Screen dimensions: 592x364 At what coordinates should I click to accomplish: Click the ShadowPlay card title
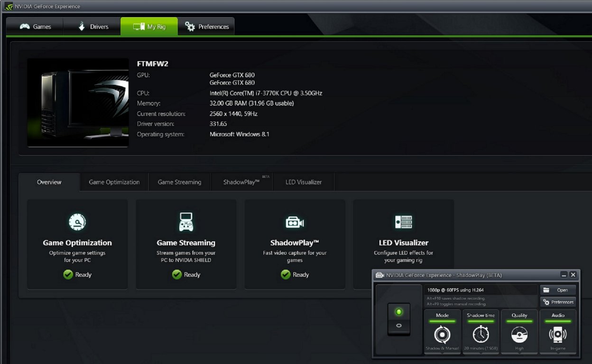pos(295,243)
